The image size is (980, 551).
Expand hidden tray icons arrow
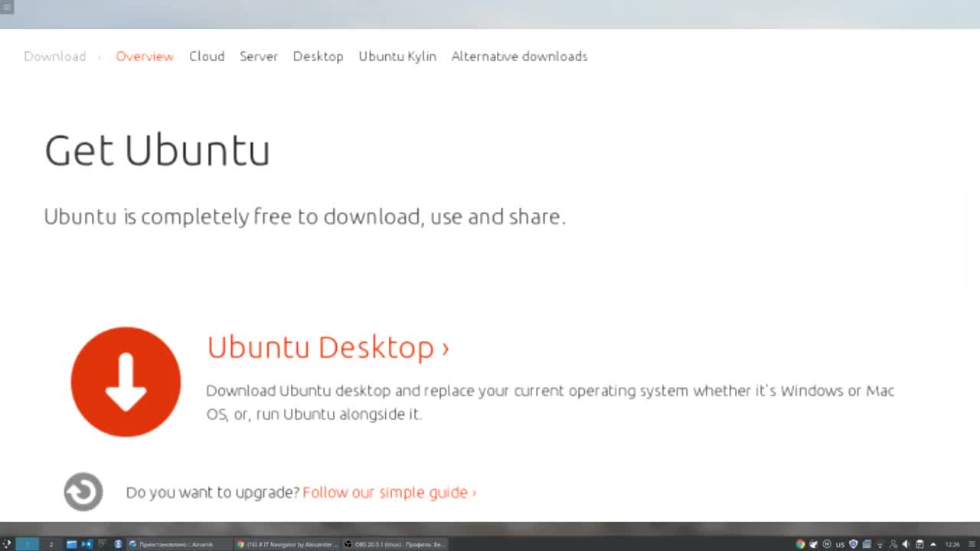click(933, 544)
